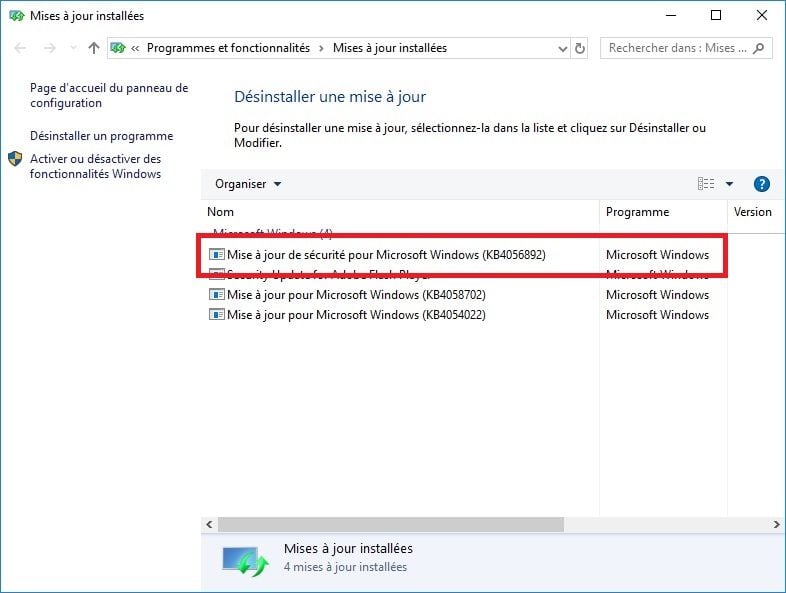Viewport: 786px width, 593px height.
Task: Click the shield icon beside Activer ou désactiver
Action: coord(15,159)
